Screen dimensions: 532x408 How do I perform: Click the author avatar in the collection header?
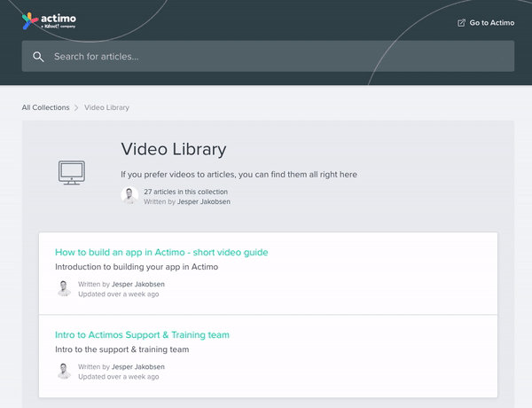[x=130, y=196]
